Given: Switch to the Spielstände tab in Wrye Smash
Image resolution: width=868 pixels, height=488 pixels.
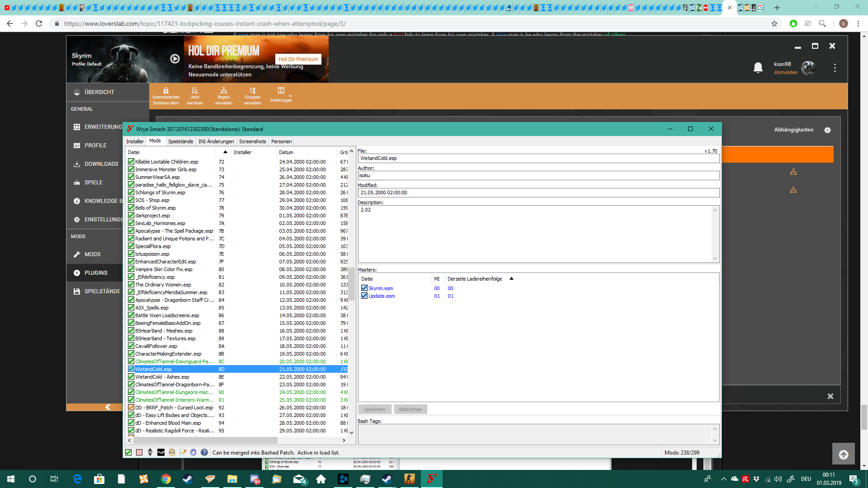Looking at the screenshot, I should coord(180,141).
